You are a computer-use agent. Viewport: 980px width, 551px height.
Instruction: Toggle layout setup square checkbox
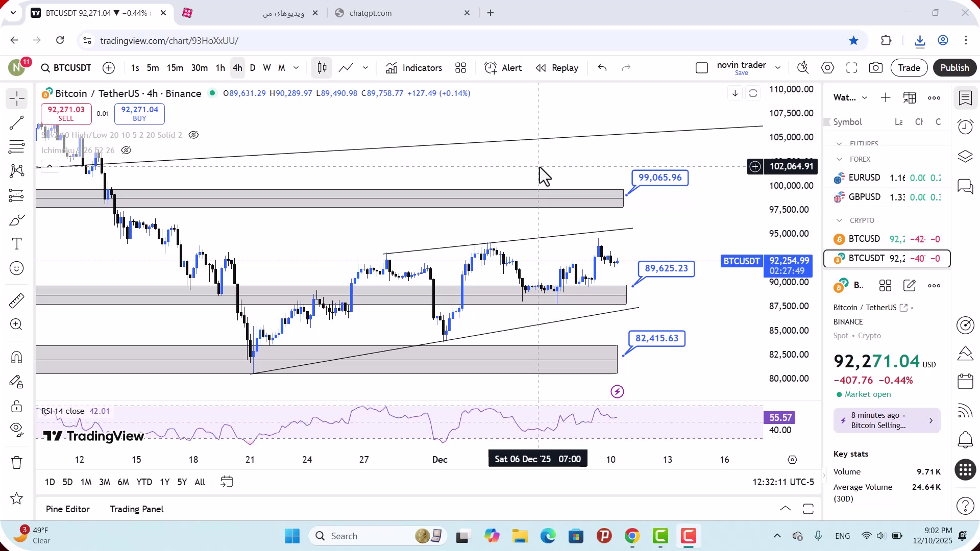[x=702, y=68]
